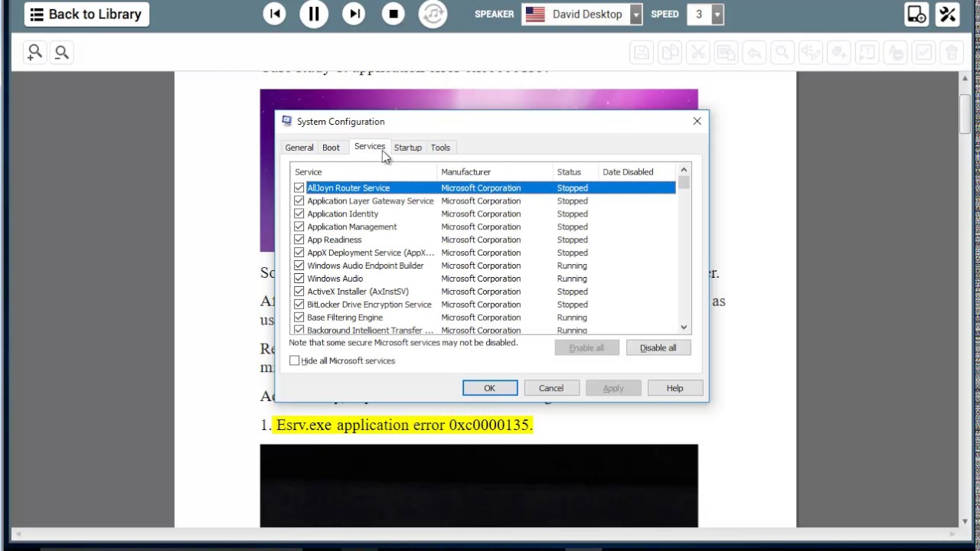Toggle BitLocker Drive Encryption Service checkbox

coord(299,305)
